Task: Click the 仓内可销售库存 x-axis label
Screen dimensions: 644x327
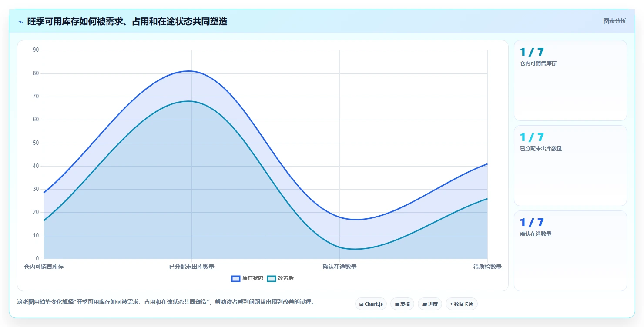Action: pos(44,267)
